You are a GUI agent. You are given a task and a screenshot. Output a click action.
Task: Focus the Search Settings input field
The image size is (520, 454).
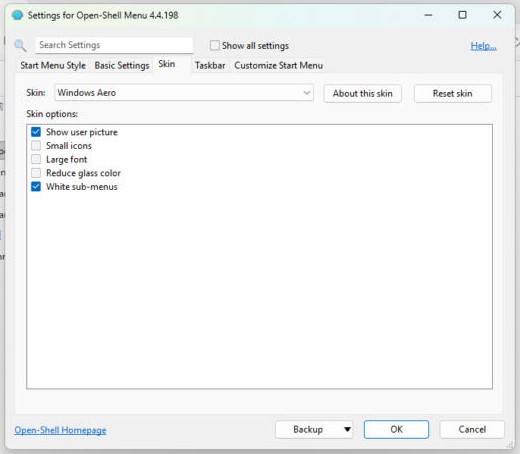[x=114, y=45]
